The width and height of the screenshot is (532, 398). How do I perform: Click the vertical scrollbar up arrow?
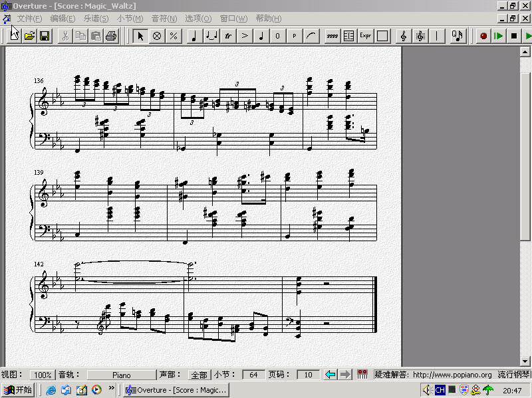tap(525, 52)
